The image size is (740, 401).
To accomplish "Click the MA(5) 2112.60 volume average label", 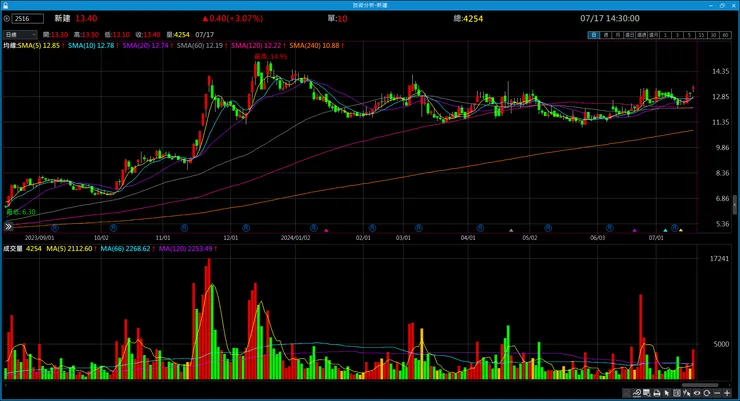I will 69,248.
